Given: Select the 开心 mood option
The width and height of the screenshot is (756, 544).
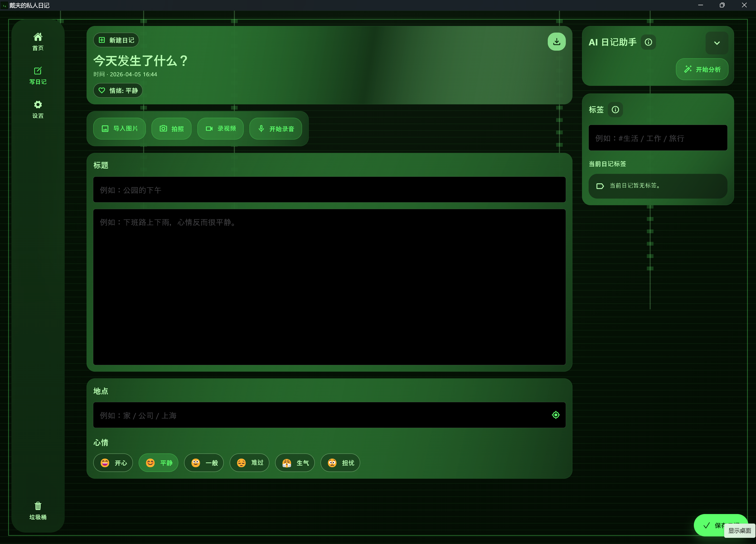Looking at the screenshot, I should (x=113, y=463).
